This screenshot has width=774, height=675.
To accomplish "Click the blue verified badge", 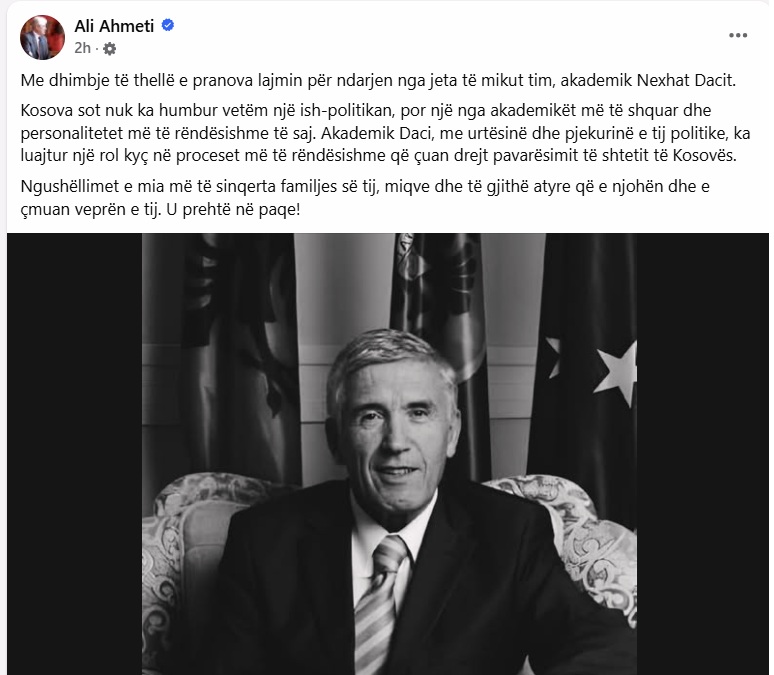I will click(168, 25).
